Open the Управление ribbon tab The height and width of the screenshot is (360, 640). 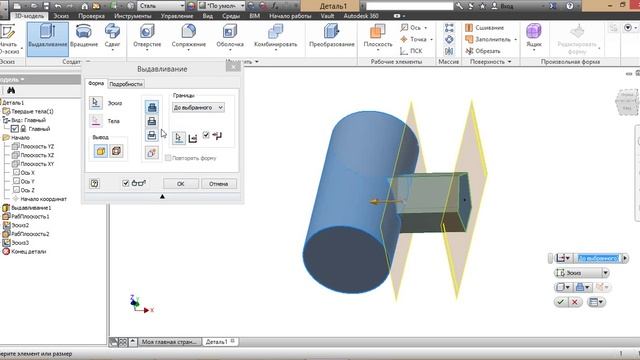(x=177, y=16)
